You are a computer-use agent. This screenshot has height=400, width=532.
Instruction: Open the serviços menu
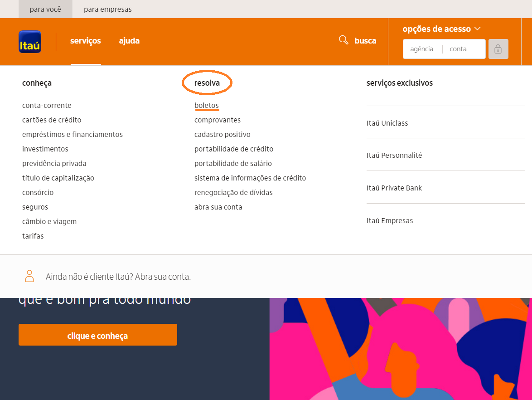click(86, 41)
